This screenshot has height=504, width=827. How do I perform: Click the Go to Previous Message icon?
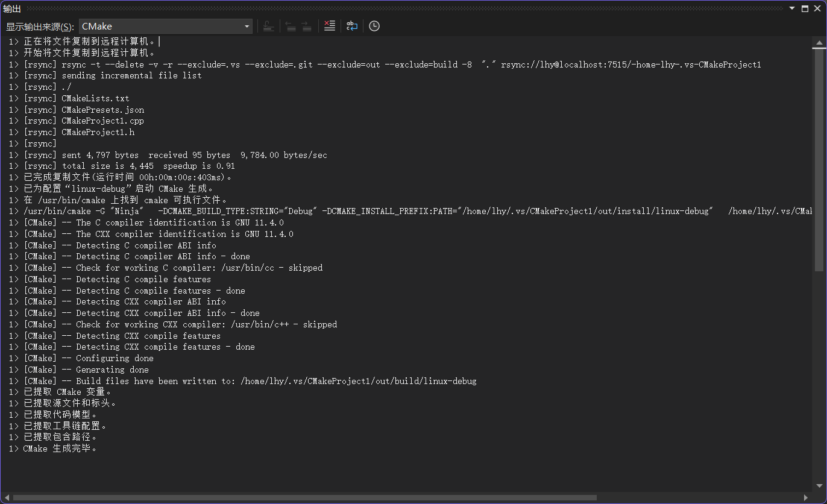coord(291,26)
